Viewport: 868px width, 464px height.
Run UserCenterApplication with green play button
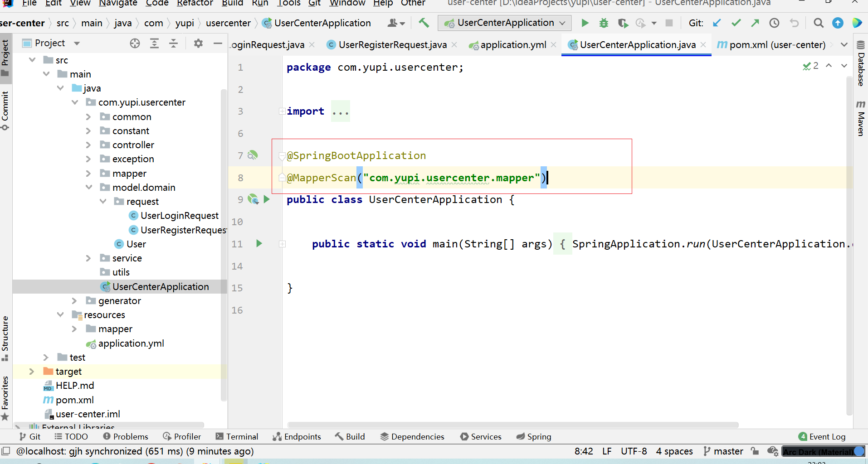point(585,23)
